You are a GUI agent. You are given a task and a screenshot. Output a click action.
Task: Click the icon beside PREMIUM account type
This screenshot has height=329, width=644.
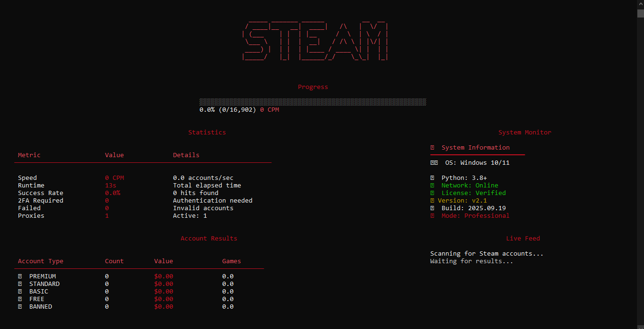pyautogui.click(x=20, y=276)
